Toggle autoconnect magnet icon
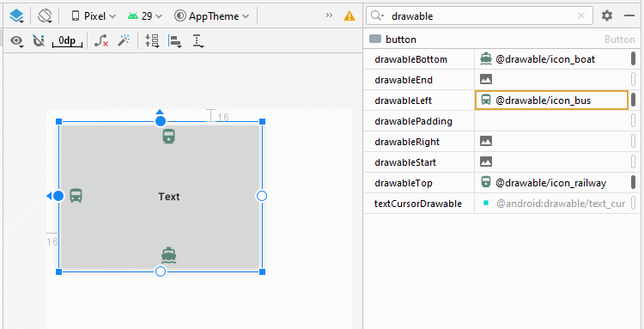 [x=39, y=40]
